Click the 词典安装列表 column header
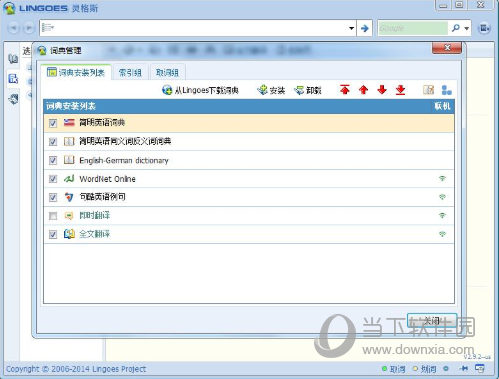 tap(71, 106)
